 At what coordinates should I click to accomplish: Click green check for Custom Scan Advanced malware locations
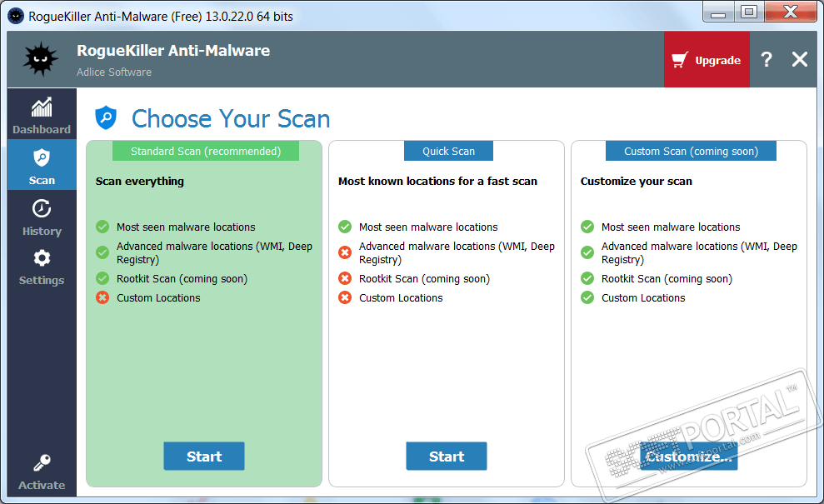(587, 252)
